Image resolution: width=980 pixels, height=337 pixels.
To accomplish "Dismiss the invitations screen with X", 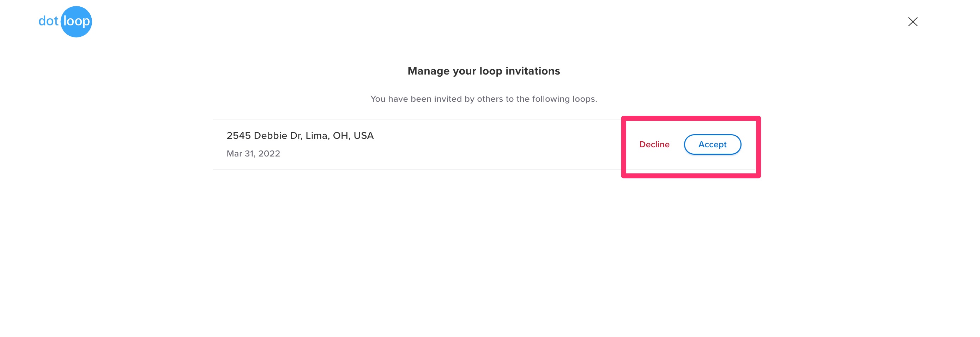I will click(x=913, y=22).
